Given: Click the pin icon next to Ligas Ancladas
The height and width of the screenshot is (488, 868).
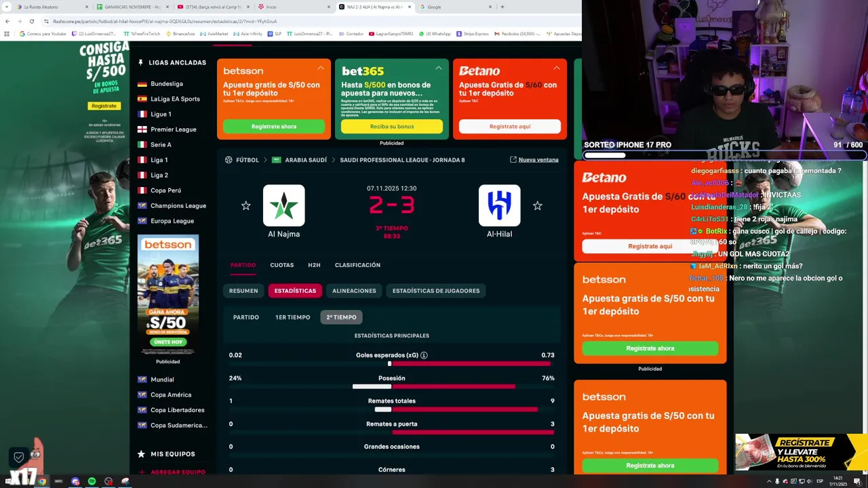Looking at the screenshot, I should coord(141,63).
